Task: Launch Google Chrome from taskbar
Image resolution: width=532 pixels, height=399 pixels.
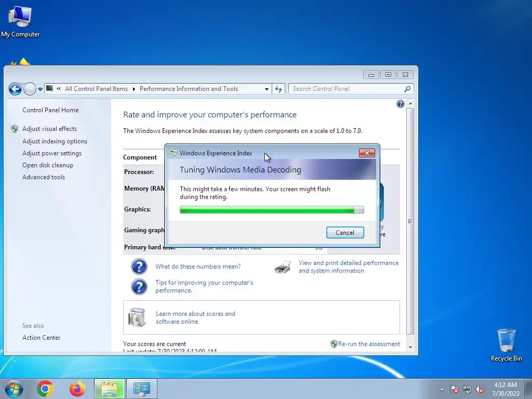Action: click(45, 389)
